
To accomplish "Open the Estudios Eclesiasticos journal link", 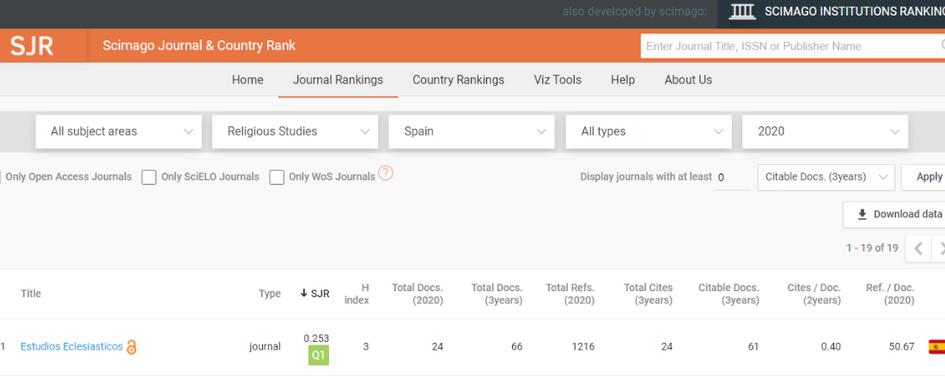I will 72,347.
